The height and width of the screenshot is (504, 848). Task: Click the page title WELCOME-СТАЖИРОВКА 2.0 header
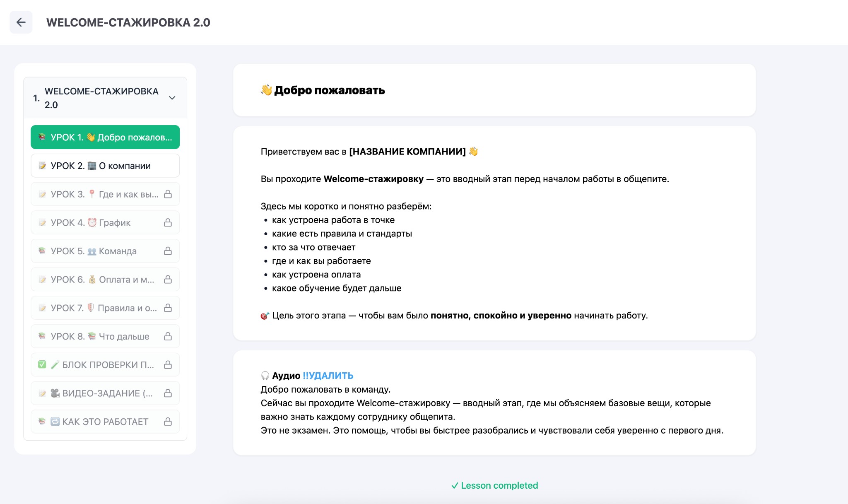point(128,22)
